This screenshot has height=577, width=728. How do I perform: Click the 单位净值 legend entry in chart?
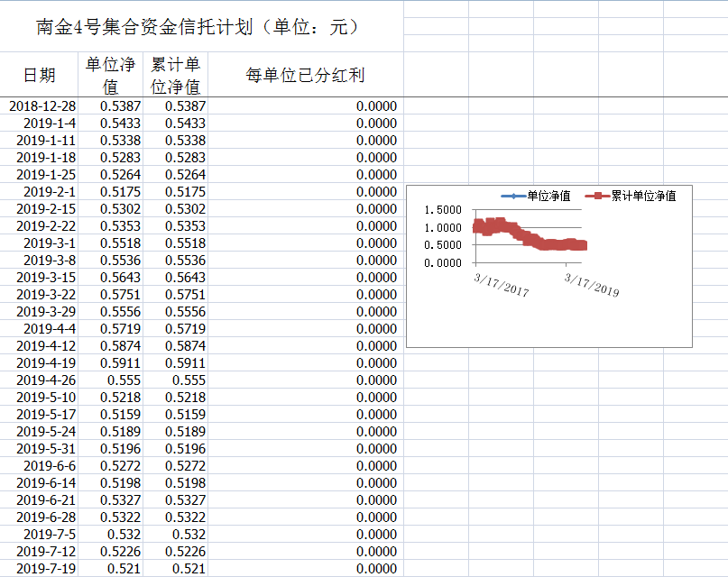click(x=536, y=196)
